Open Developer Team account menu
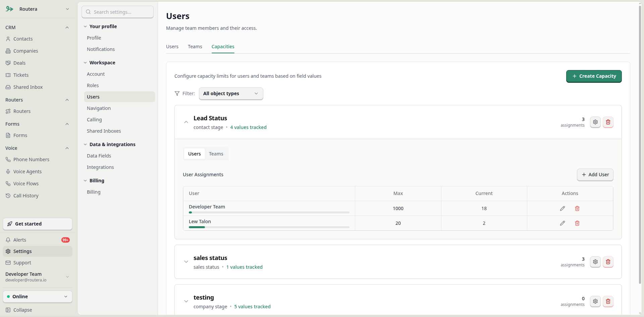The width and height of the screenshot is (644, 317). pyautogui.click(x=38, y=277)
